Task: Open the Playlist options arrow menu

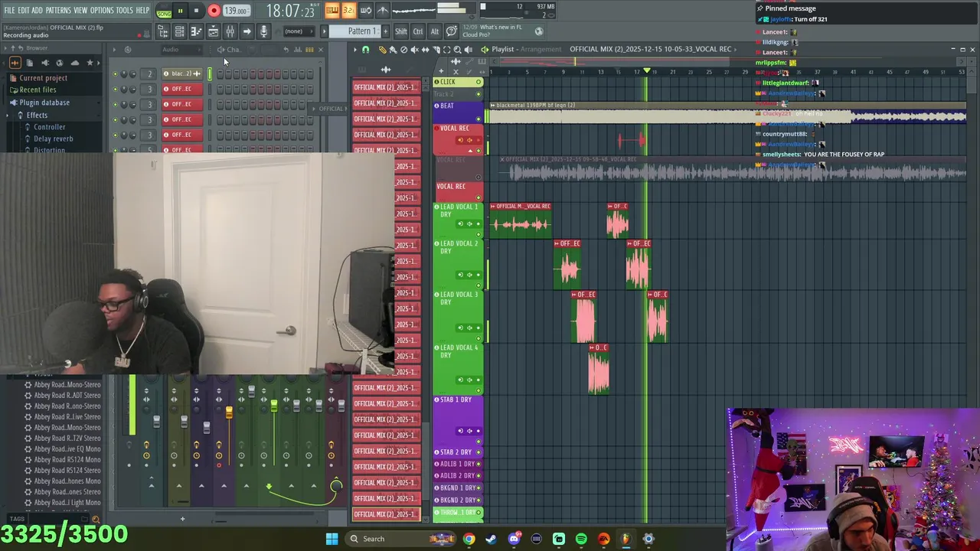Action: tap(355, 50)
